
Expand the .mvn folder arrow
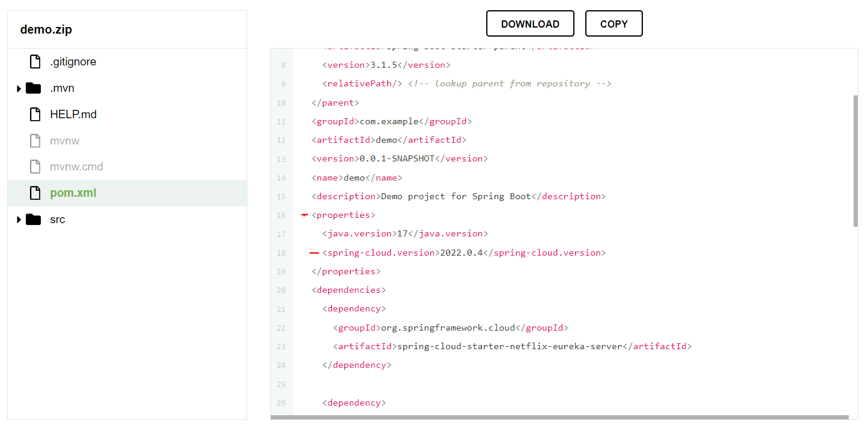point(19,89)
